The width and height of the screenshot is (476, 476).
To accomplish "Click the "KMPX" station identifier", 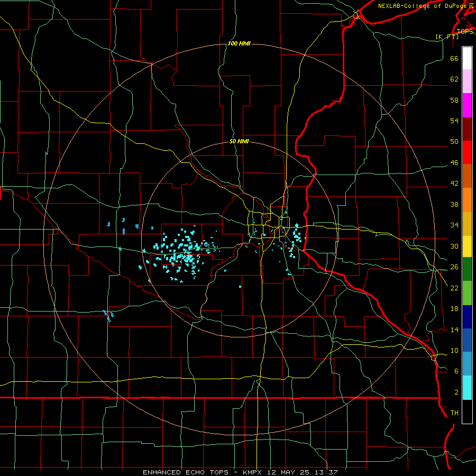I will coord(254,472).
